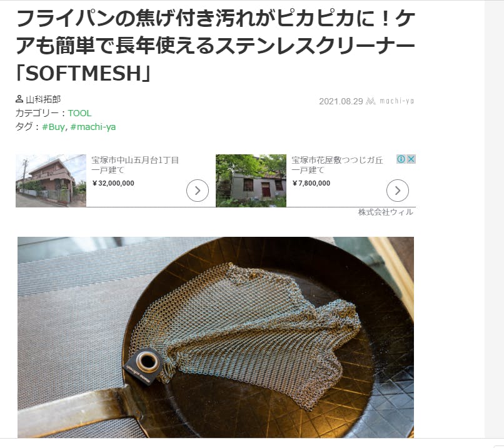The image size is (504, 448).
Task: Click the author person icon
Action: click(19, 99)
